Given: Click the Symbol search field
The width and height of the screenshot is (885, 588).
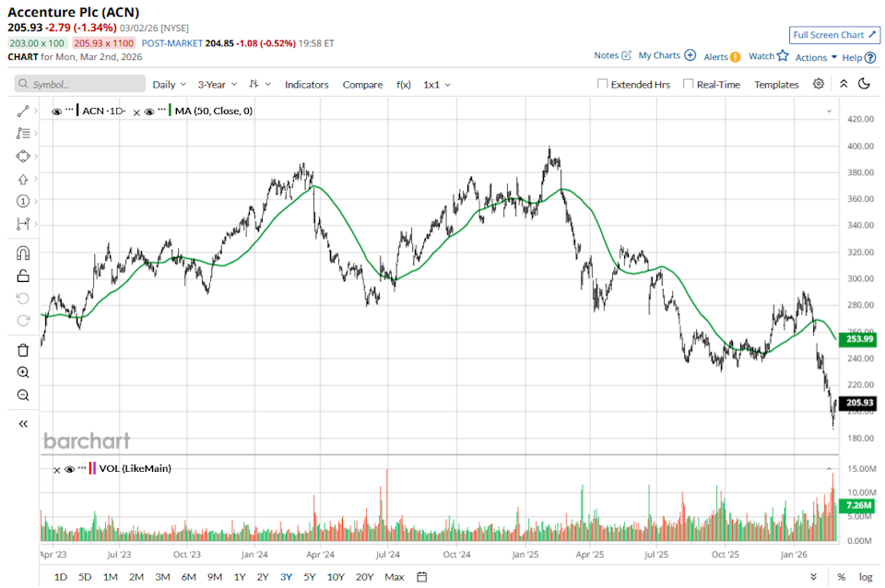Looking at the screenshot, I should tap(55, 84).
